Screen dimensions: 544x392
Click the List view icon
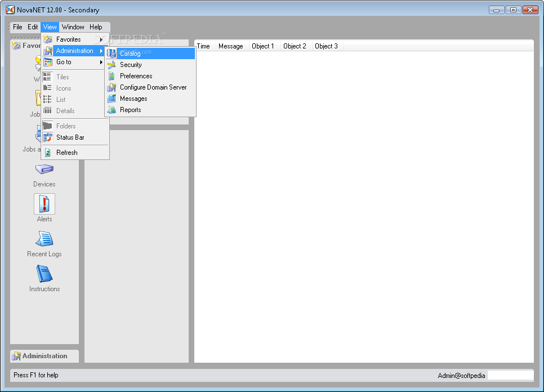tap(47, 100)
